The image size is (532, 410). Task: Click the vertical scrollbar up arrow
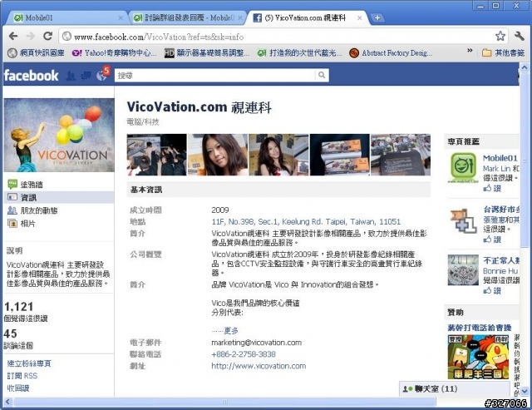click(x=525, y=67)
